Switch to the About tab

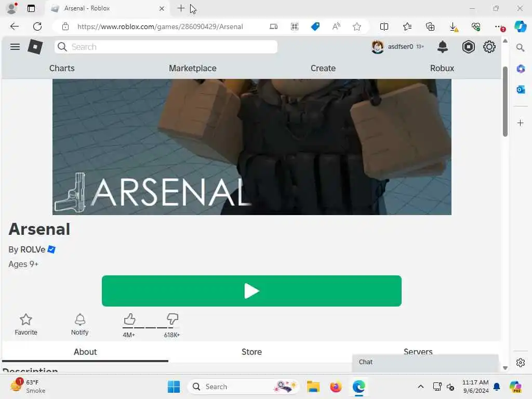(x=85, y=352)
